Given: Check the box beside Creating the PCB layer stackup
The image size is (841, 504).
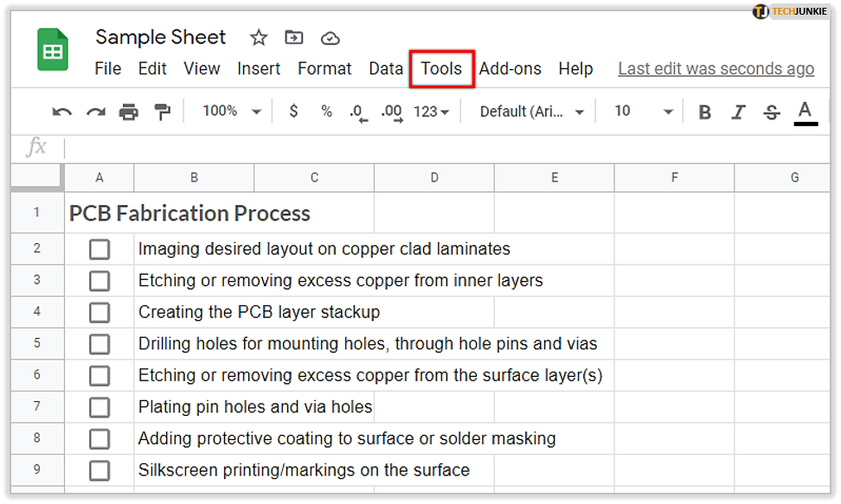Looking at the screenshot, I should 100,312.
